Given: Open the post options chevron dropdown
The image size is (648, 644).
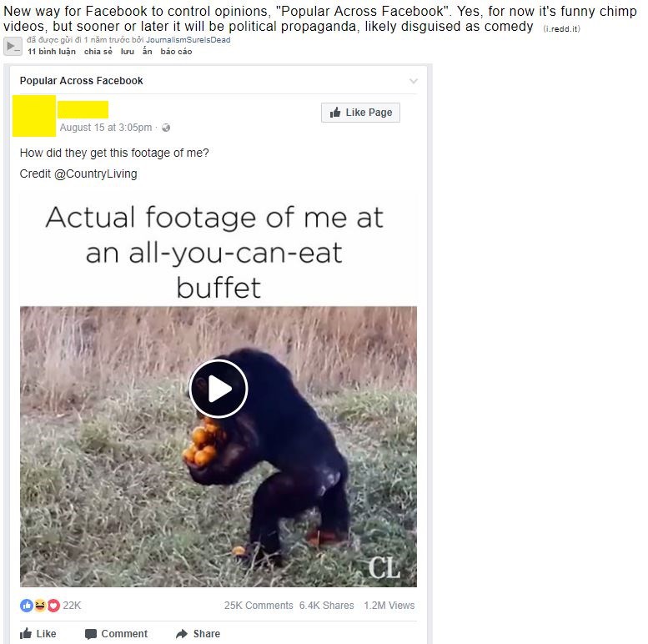Looking at the screenshot, I should [414, 81].
